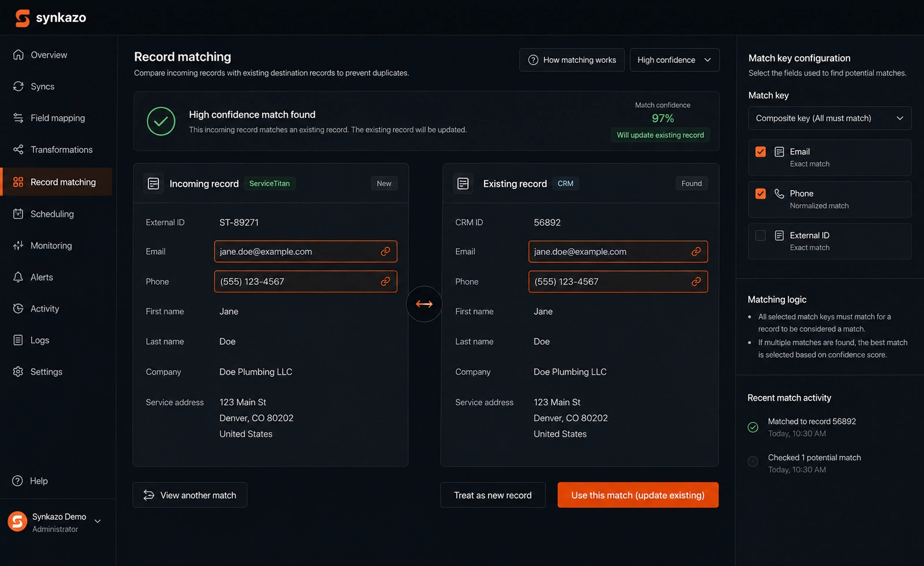Image resolution: width=924 pixels, height=566 pixels.
Task: Click the orange swap arrows between records
Action: (424, 304)
